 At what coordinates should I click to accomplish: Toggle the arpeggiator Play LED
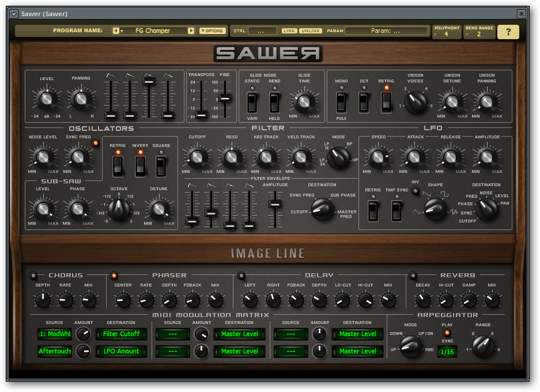447,333
